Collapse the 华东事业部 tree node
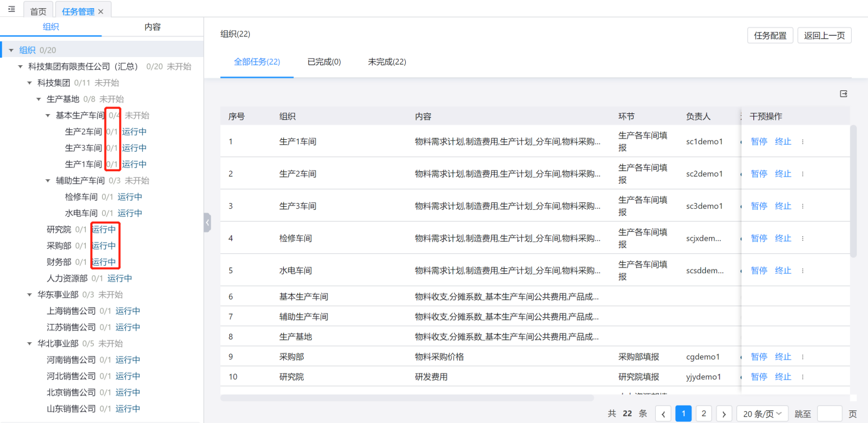Image resolution: width=868 pixels, height=423 pixels. point(30,295)
